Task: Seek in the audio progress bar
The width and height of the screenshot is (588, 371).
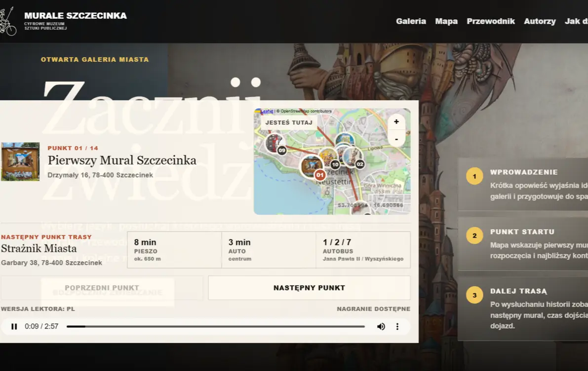Action: tap(216, 327)
